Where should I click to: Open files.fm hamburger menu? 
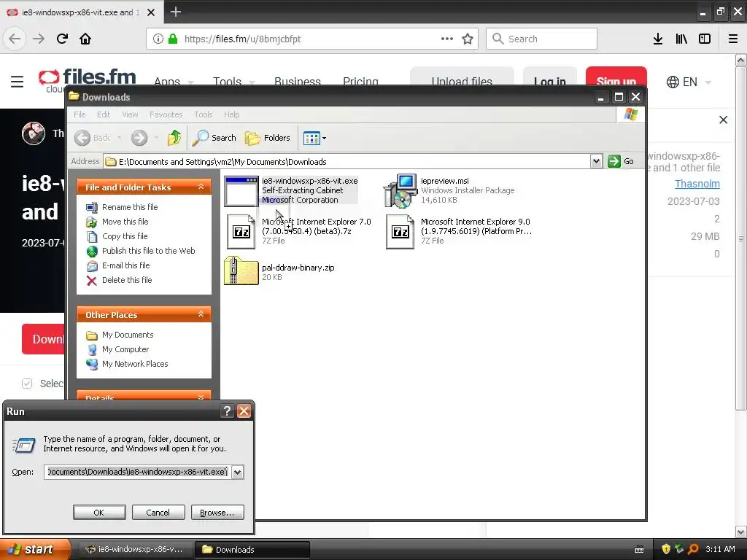click(18, 82)
